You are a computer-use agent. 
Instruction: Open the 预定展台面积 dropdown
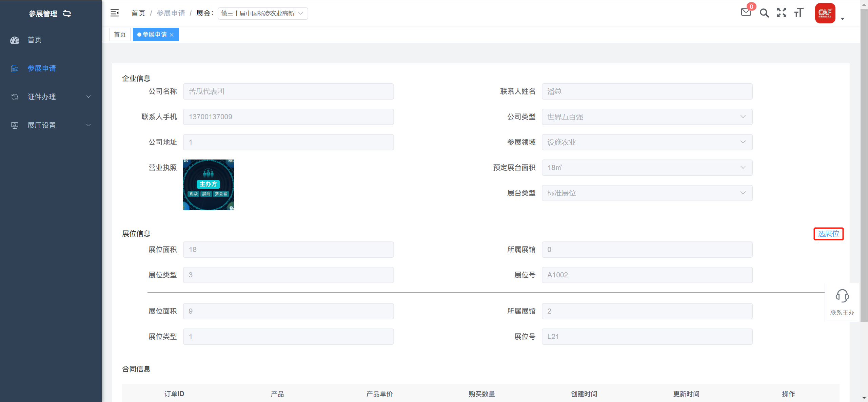tap(647, 168)
